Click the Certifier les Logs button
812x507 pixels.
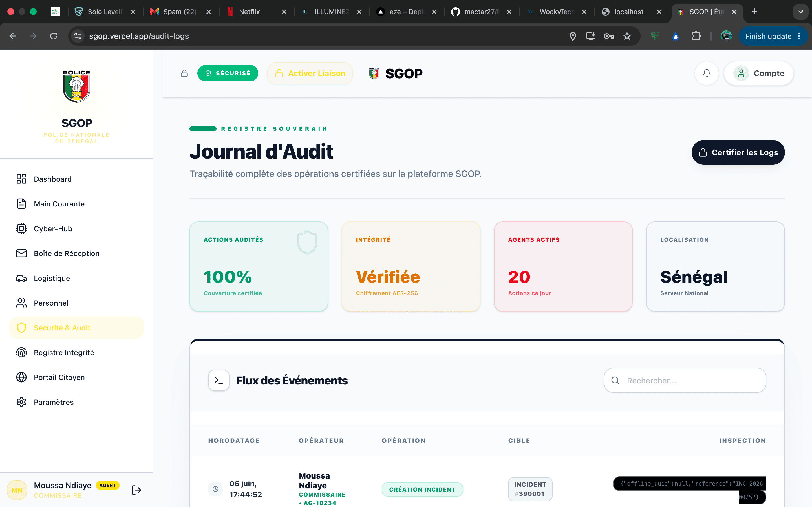[x=738, y=152]
